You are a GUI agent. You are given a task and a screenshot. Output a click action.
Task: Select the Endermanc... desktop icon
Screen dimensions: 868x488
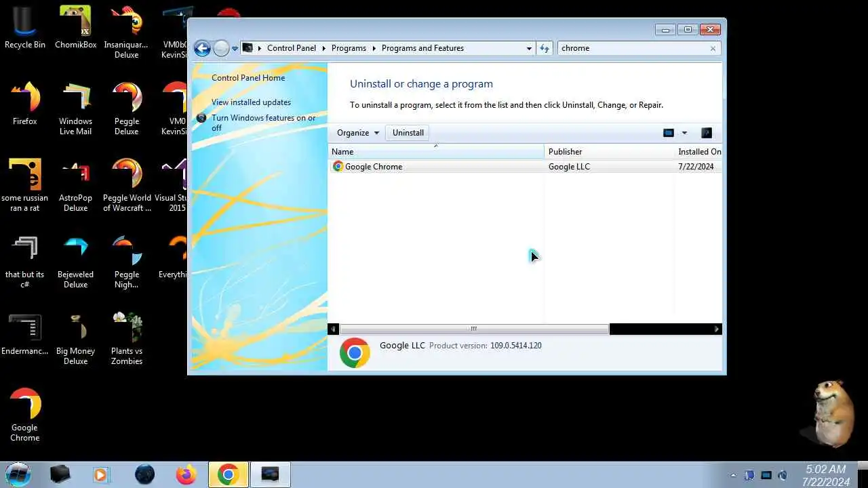25,334
